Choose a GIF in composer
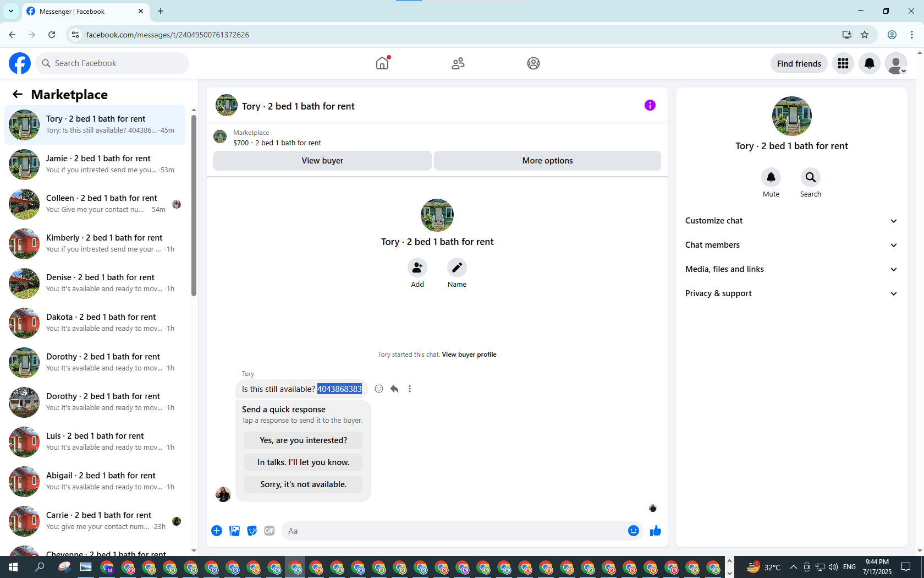 pyautogui.click(x=269, y=531)
